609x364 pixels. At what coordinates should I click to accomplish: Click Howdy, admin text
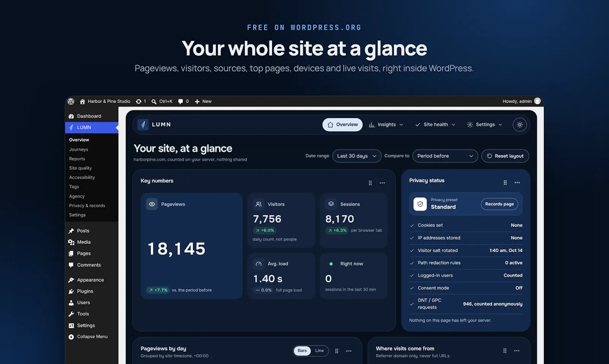pos(517,101)
